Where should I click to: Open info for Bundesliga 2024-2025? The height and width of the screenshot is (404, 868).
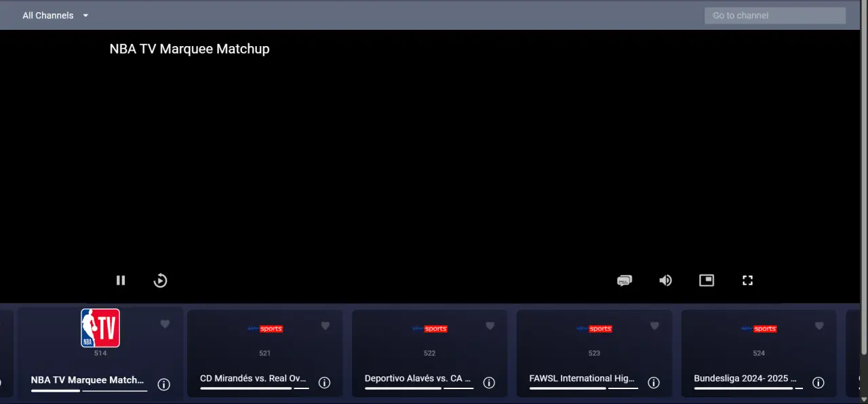tap(818, 383)
